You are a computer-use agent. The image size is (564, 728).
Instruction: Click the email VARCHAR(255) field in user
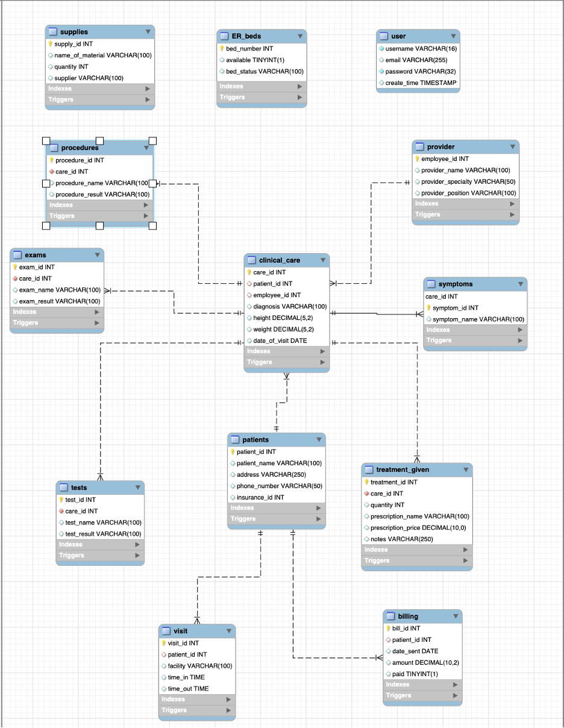pyautogui.click(x=418, y=60)
